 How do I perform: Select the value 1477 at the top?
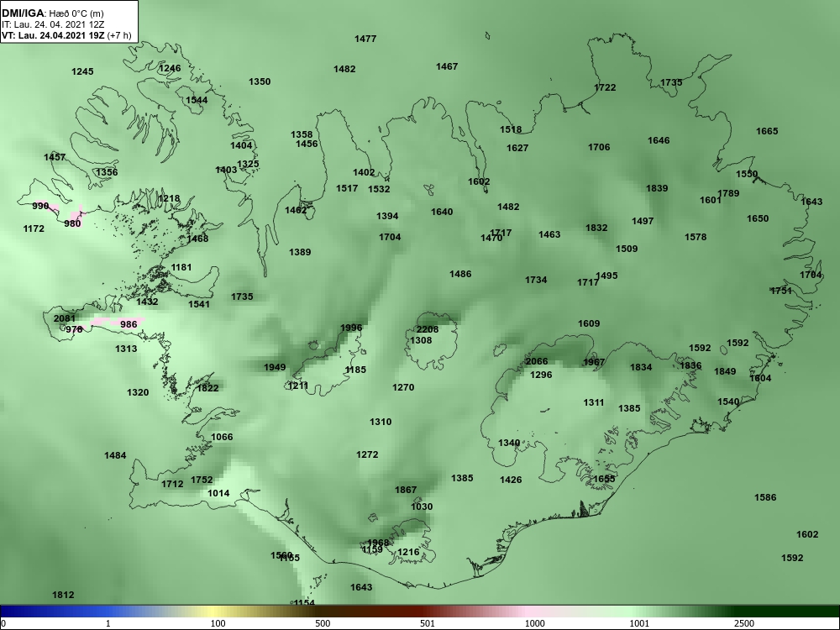tap(365, 39)
